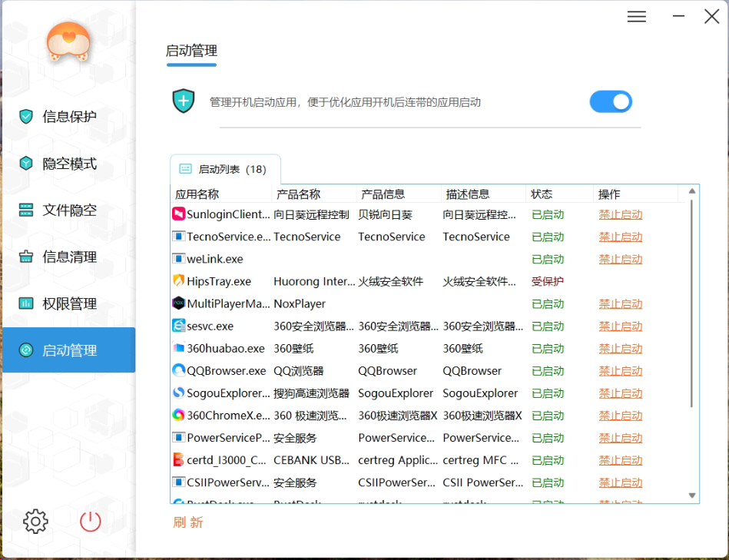The image size is (729, 560).
Task: Click the red power icon
Action: click(x=90, y=521)
